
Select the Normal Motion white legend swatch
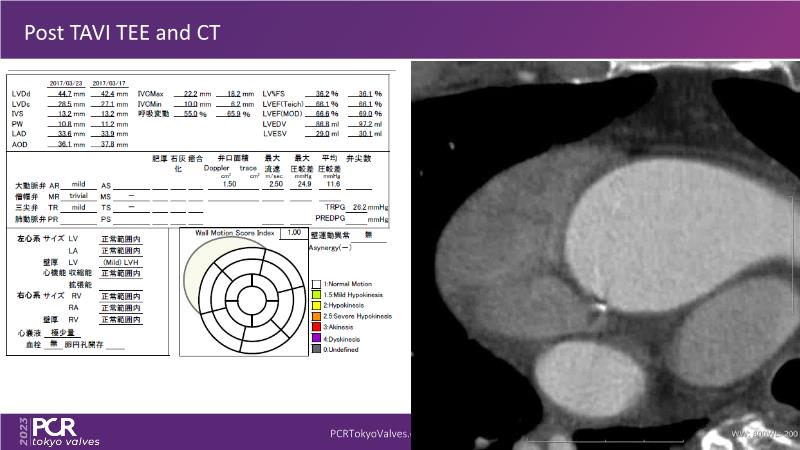316,285
